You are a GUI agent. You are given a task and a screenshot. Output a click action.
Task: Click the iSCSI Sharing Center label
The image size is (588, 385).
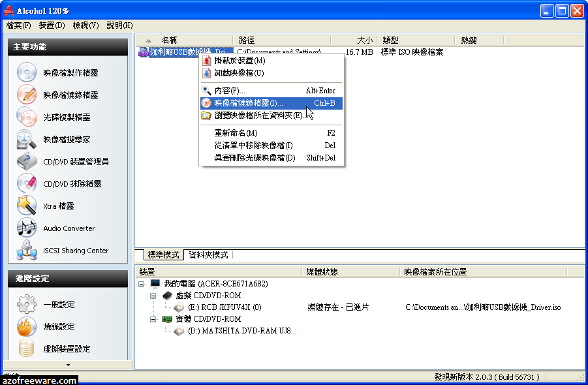pos(76,251)
